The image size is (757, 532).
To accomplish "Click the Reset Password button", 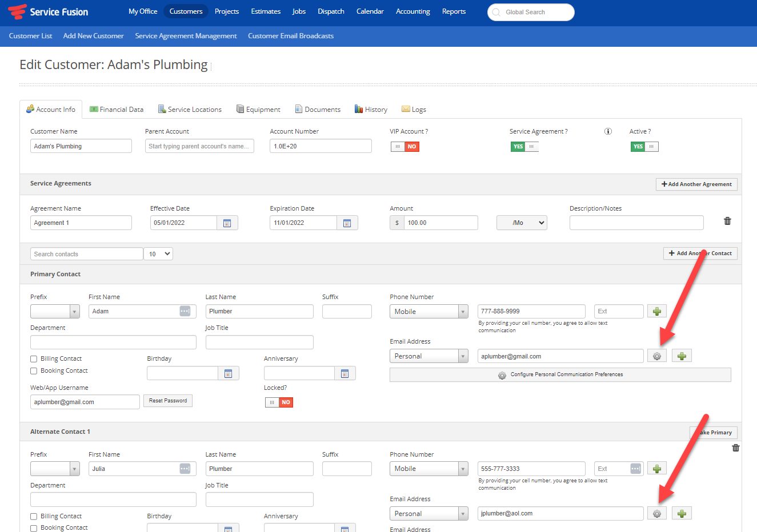I will [168, 401].
